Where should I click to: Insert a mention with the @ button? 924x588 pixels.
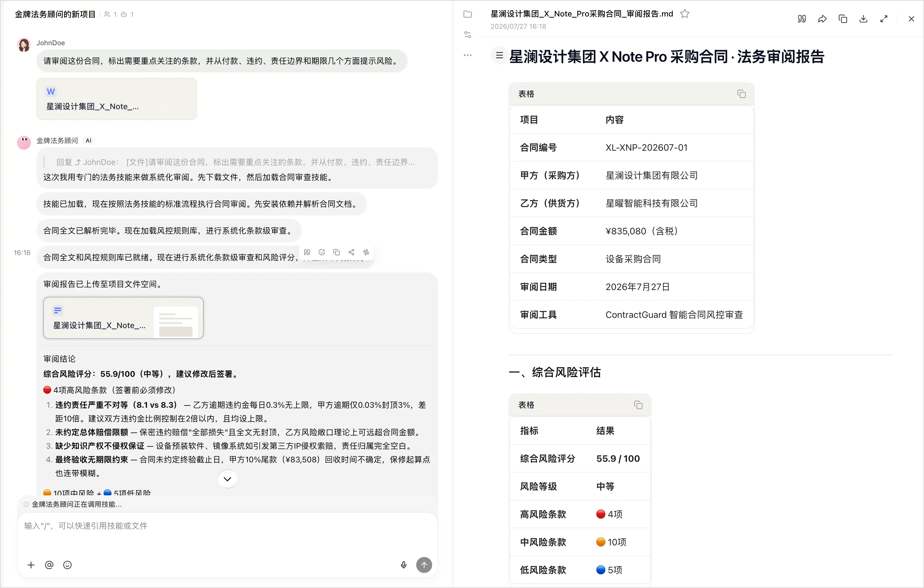pos(49,565)
